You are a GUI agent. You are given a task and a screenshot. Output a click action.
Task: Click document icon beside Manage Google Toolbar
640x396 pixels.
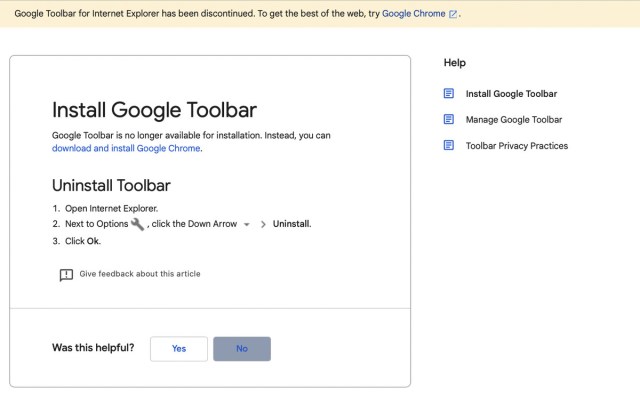pyautogui.click(x=449, y=119)
